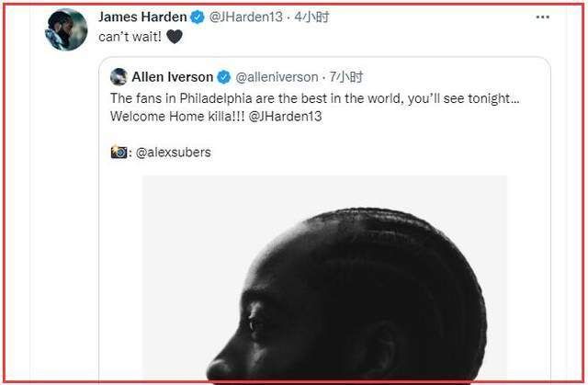Open James Harden's display name link
Screen dimensions: 588x385
coord(142,17)
